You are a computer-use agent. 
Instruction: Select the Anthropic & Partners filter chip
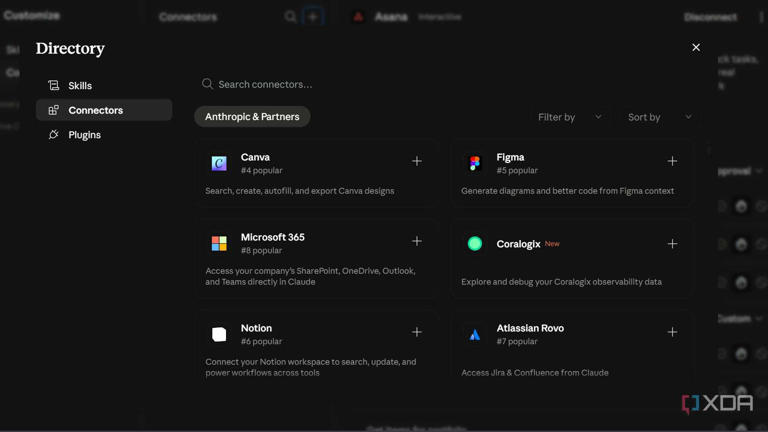point(252,117)
